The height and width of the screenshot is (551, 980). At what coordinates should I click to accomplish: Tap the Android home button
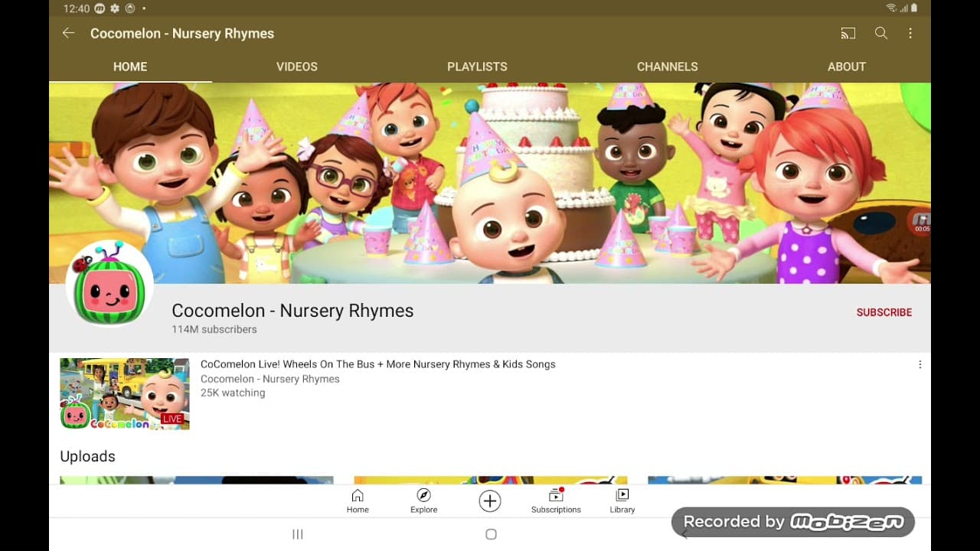(x=491, y=534)
